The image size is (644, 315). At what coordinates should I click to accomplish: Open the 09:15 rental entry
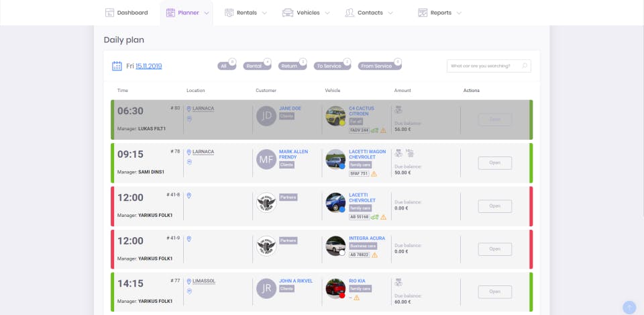click(x=495, y=163)
